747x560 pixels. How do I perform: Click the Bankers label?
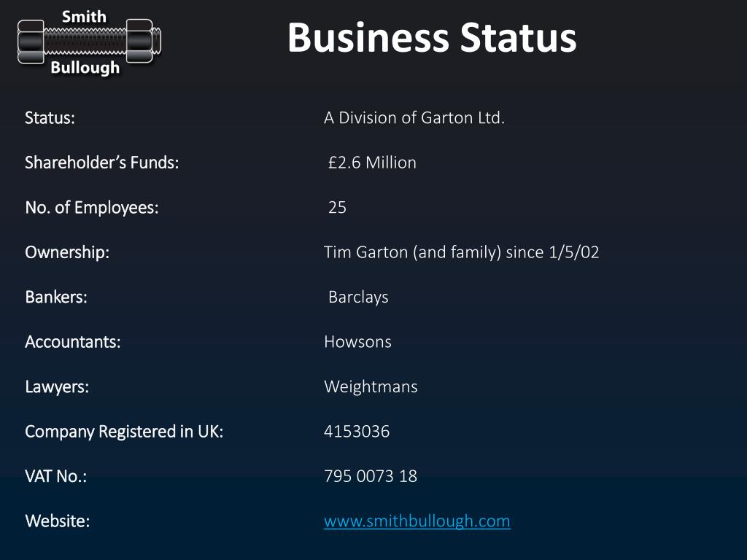coord(56,297)
